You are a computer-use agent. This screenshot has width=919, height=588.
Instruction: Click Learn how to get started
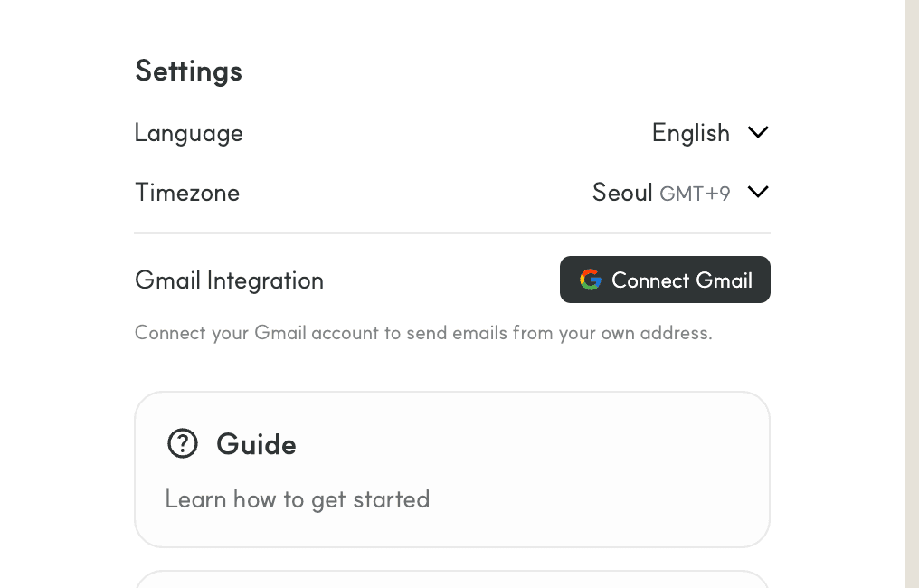tap(298, 498)
